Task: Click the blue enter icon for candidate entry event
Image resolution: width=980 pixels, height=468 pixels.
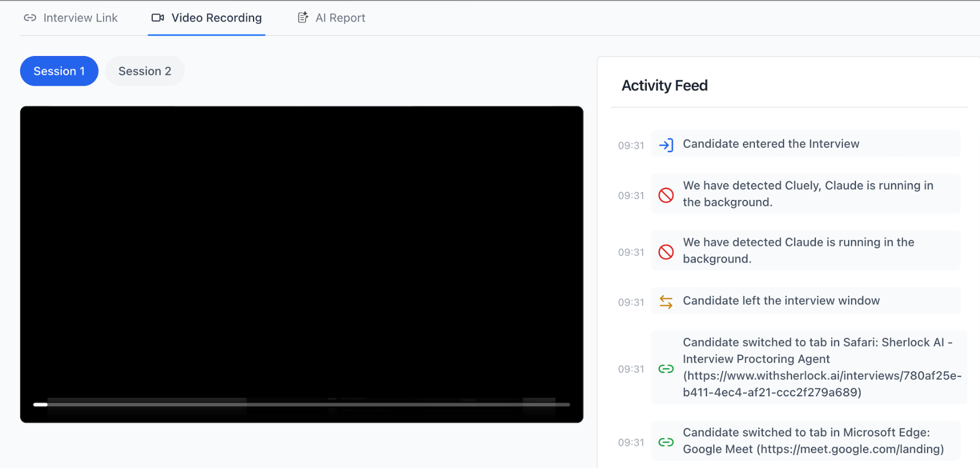Action: pos(666,145)
